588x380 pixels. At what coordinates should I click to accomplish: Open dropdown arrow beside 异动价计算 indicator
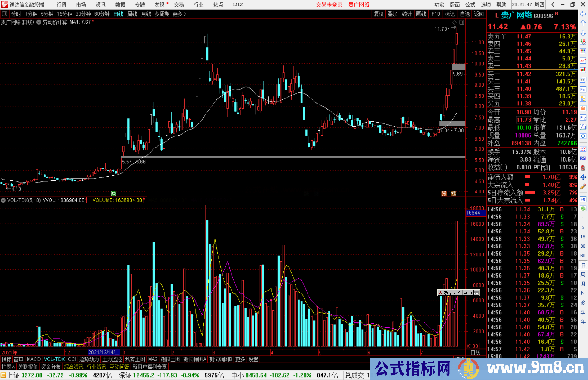[39, 22]
